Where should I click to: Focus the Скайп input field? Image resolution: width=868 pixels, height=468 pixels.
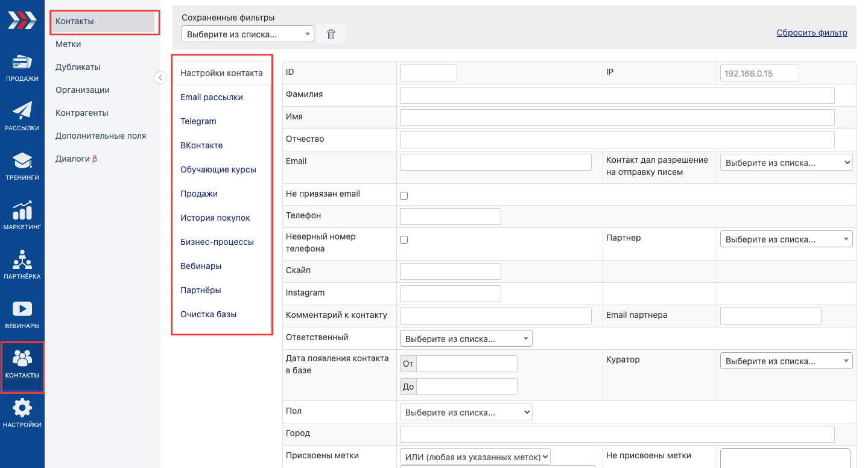pos(451,271)
